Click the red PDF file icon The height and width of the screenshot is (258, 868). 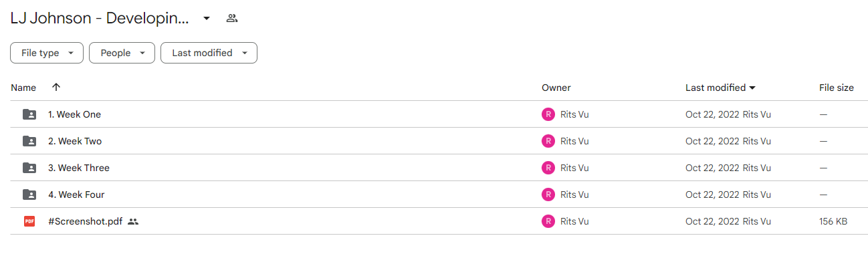29,221
